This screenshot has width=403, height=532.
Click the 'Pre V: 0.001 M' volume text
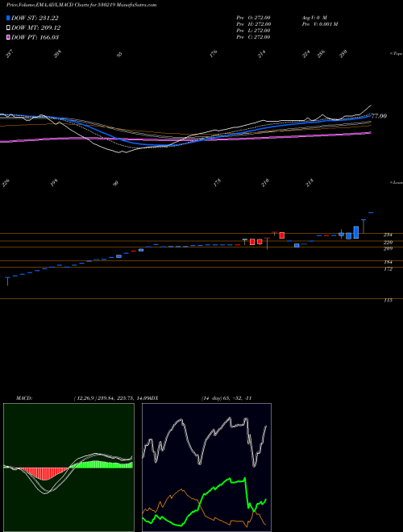click(319, 23)
